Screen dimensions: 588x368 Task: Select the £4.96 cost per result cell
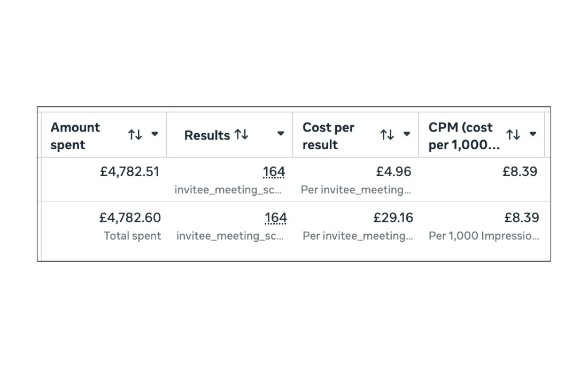click(x=393, y=172)
